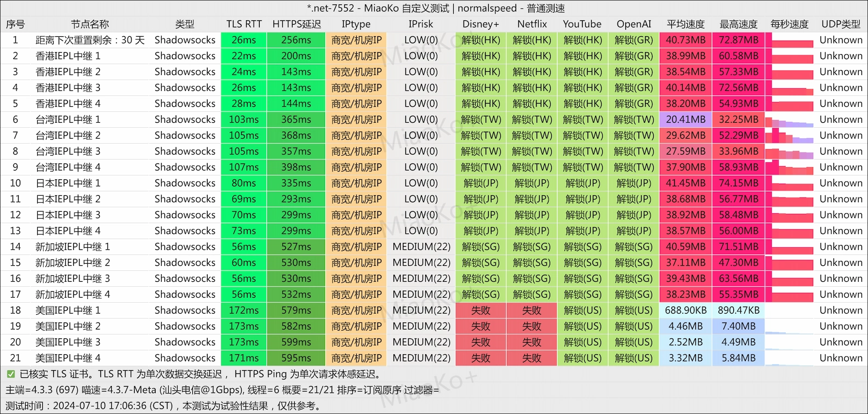Click the UDP类型 column header
868x414 pixels.
click(x=841, y=24)
